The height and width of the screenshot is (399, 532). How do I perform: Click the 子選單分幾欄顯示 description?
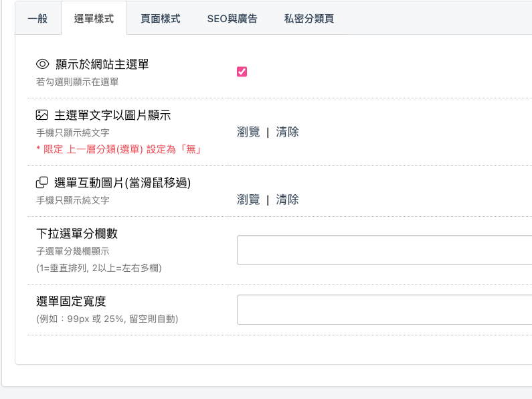coord(73,252)
